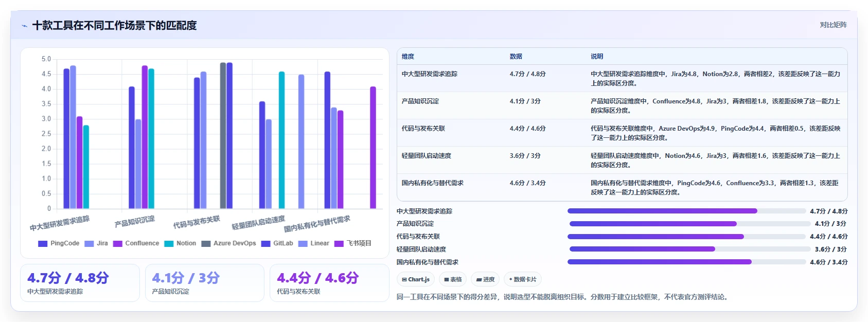
Task: Click the description mentioning Azure DevOps为4.9
Action: pyautogui.click(x=716, y=133)
